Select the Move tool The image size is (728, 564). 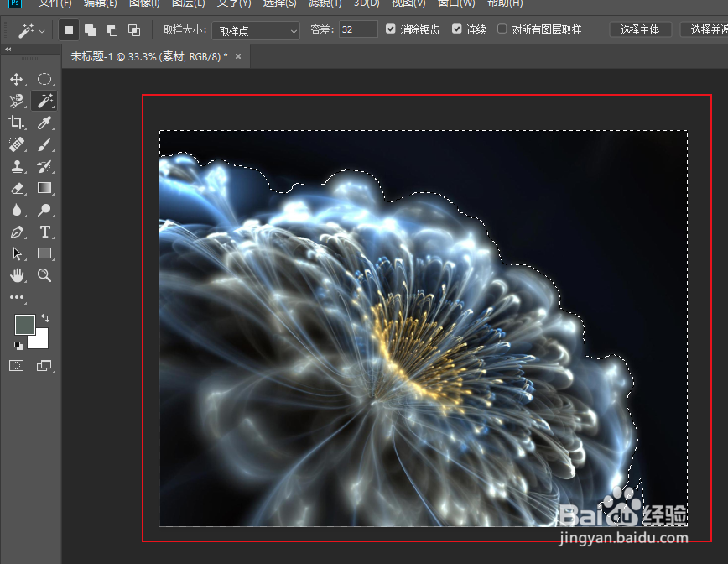17,80
